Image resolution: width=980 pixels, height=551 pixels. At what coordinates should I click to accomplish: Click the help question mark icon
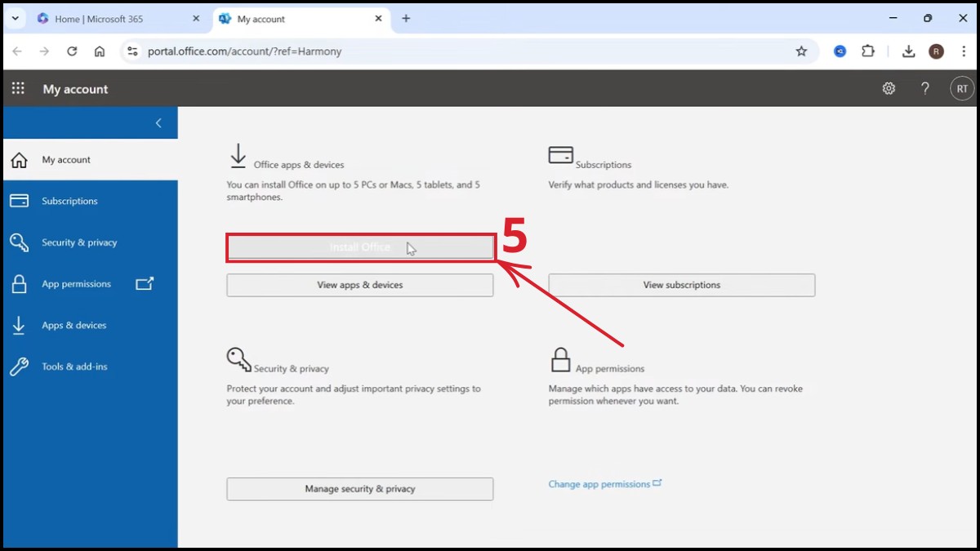point(924,89)
